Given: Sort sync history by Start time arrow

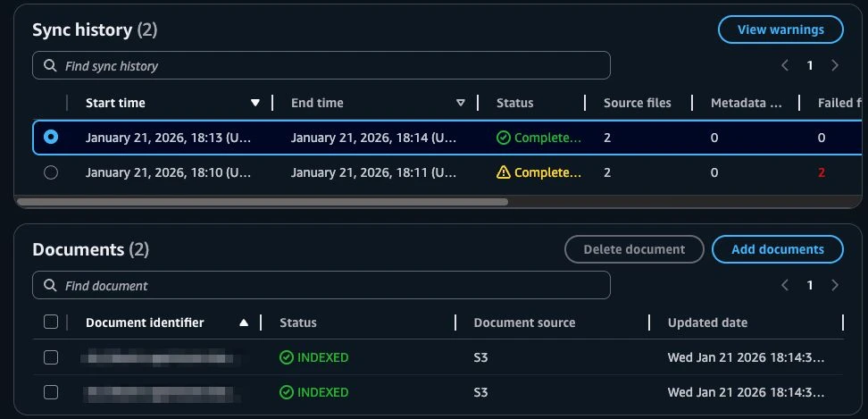Looking at the screenshot, I should (255, 103).
